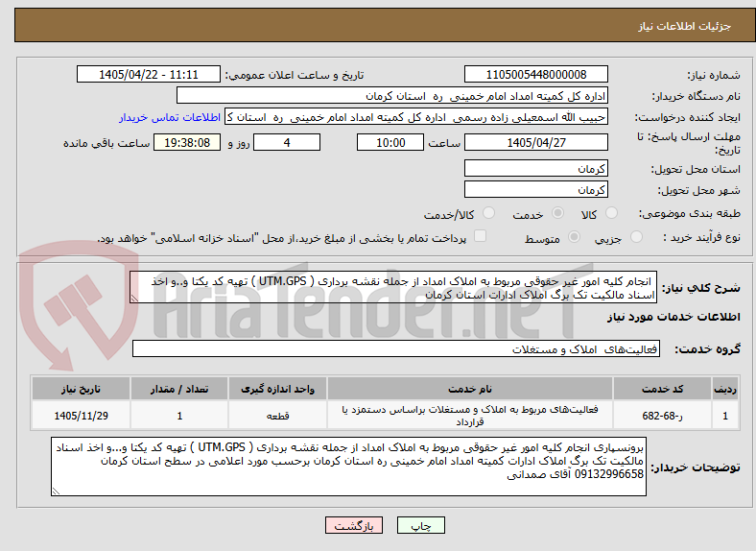Click service name cell فعالیت‌های مربوط به املاک
The width and height of the screenshot is (756, 551).
[x=470, y=415]
